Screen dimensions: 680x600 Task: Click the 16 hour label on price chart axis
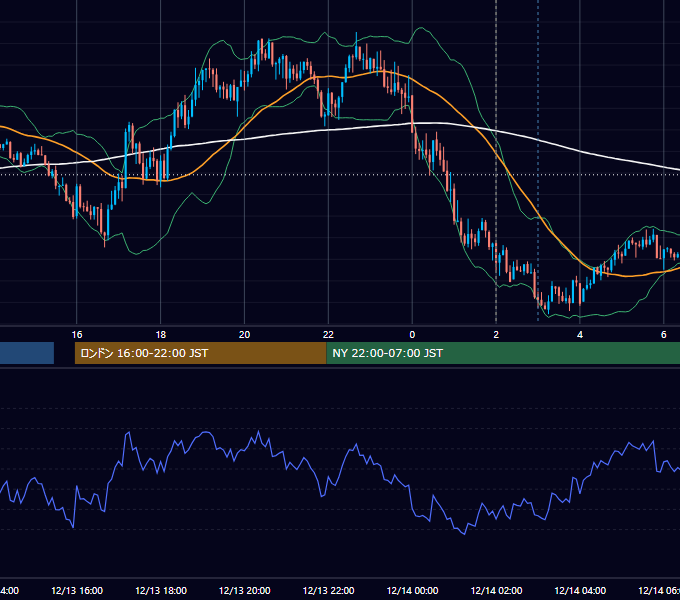[77, 335]
